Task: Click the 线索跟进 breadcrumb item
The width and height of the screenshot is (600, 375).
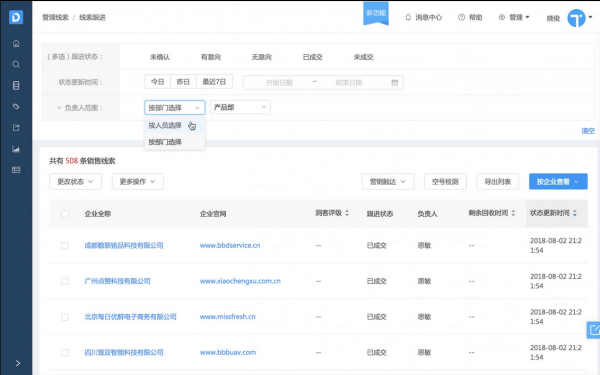Action: coord(92,17)
